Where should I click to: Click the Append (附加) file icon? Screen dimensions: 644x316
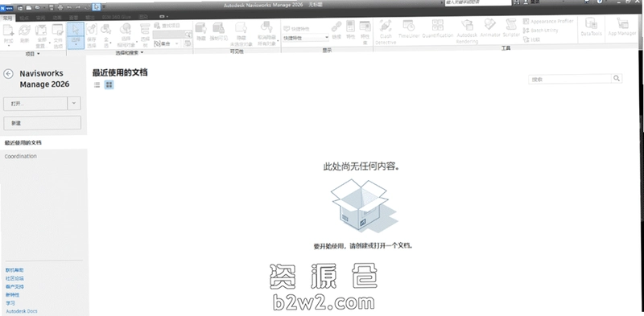click(x=9, y=30)
